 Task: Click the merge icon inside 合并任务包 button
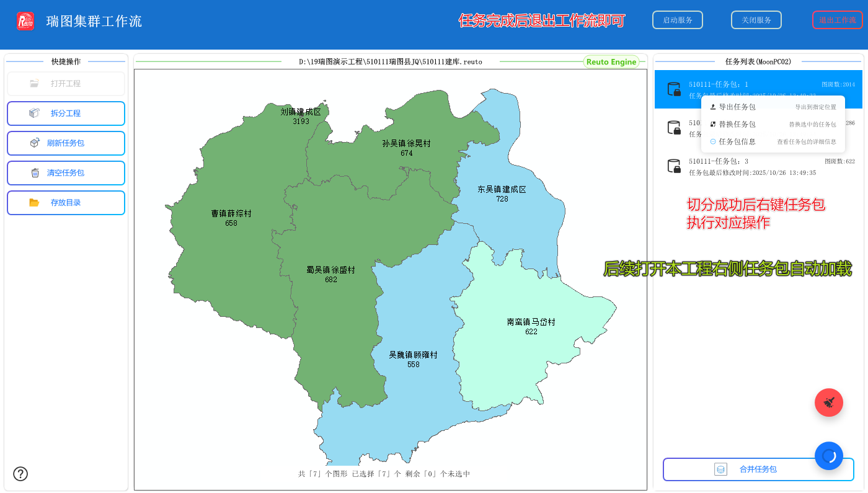tap(720, 469)
